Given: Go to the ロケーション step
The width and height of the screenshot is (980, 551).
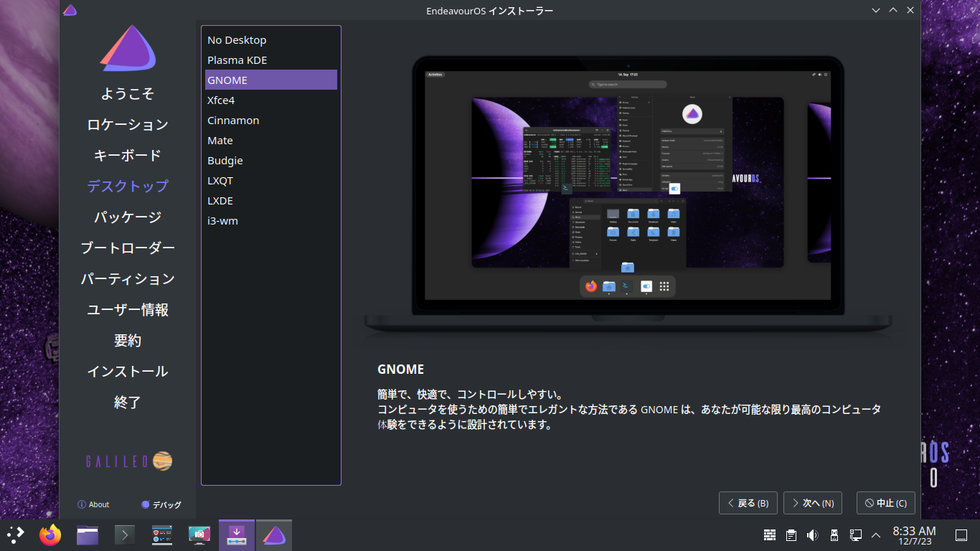Looking at the screenshot, I should click(x=128, y=125).
